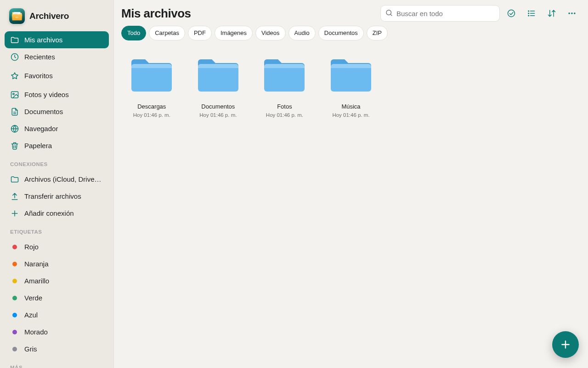Select the Morado tag
Viewport: 588px width, 368px height.
57,332
